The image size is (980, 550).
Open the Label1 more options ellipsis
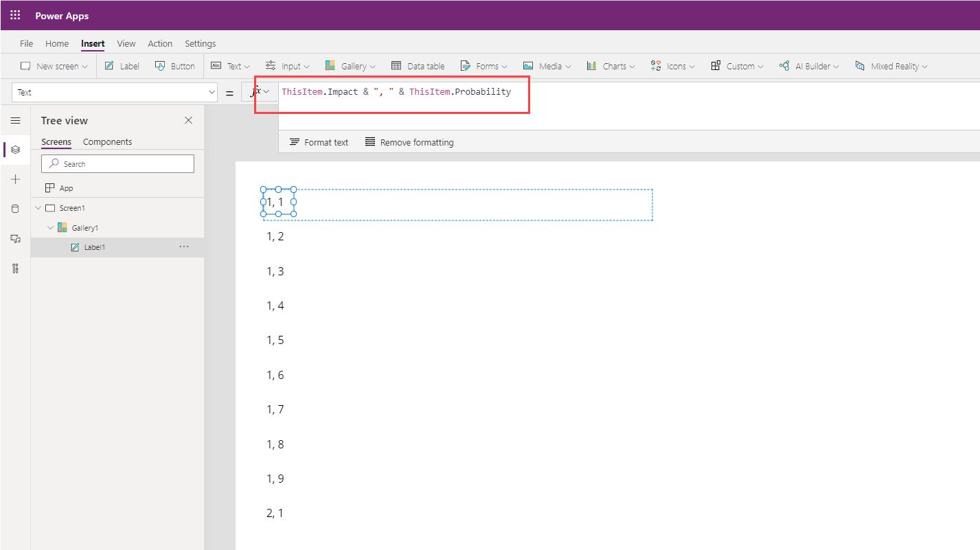(184, 247)
